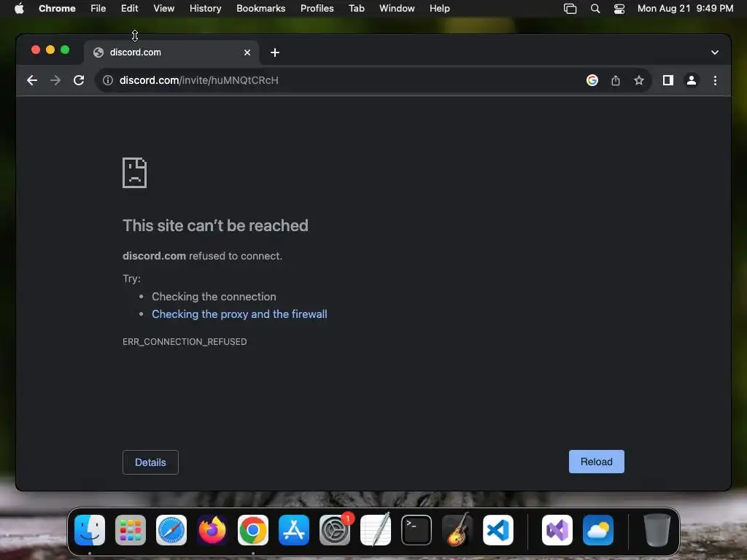Open Visual Studio (purple) from the Dock
Image resolution: width=747 pixels, height=560 pixels.
point(557,530)
